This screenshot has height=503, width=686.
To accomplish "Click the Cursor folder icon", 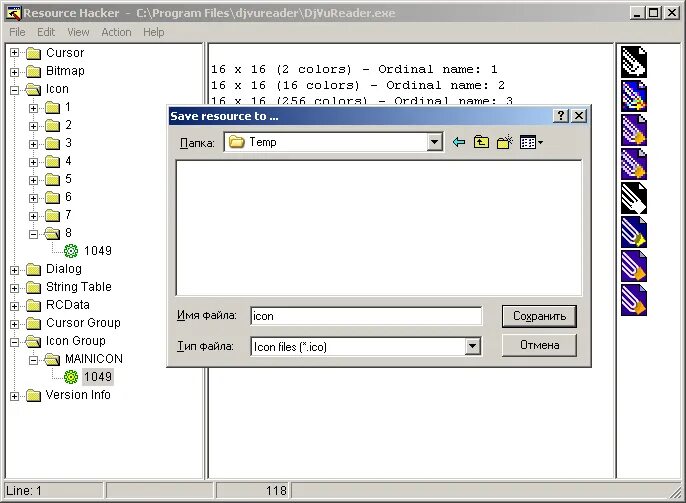I will click(x=33, y=53).
